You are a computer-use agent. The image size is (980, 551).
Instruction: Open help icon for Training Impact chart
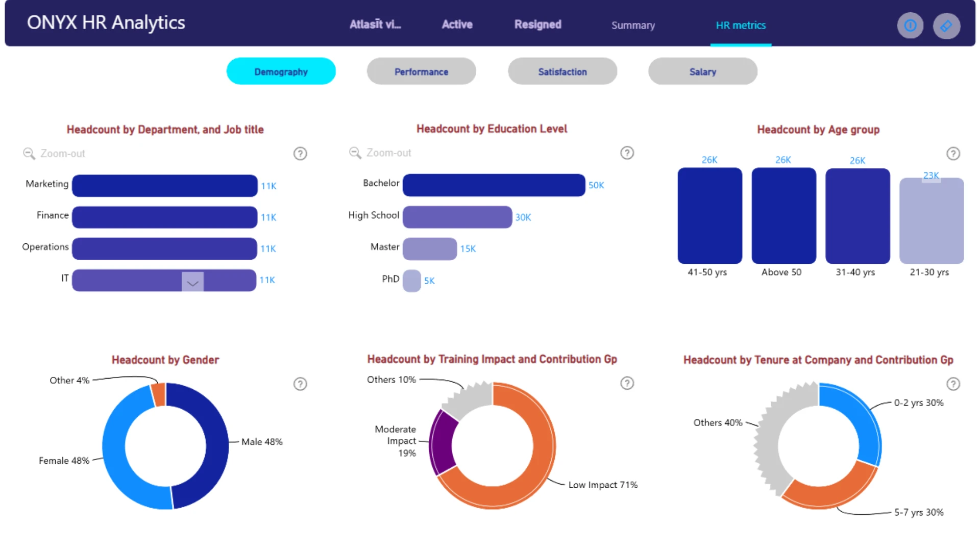coord(627,383)
